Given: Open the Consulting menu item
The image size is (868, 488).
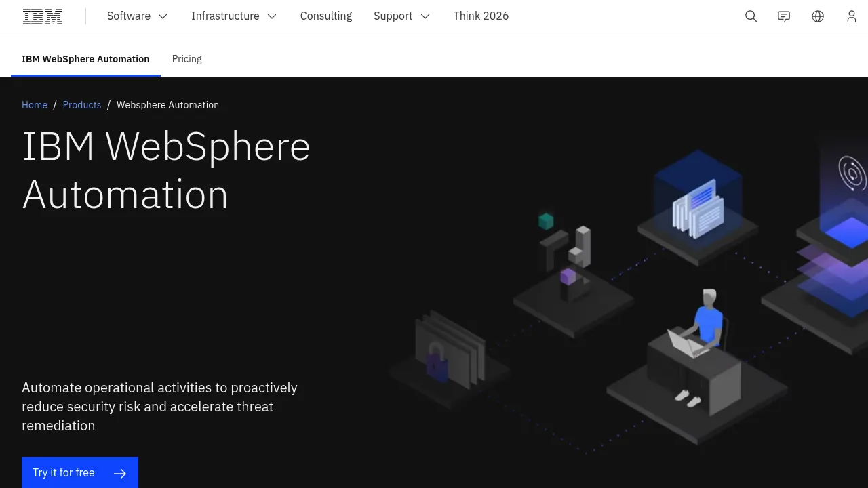Looking at the screenshot, I should [x=326, y=16].
